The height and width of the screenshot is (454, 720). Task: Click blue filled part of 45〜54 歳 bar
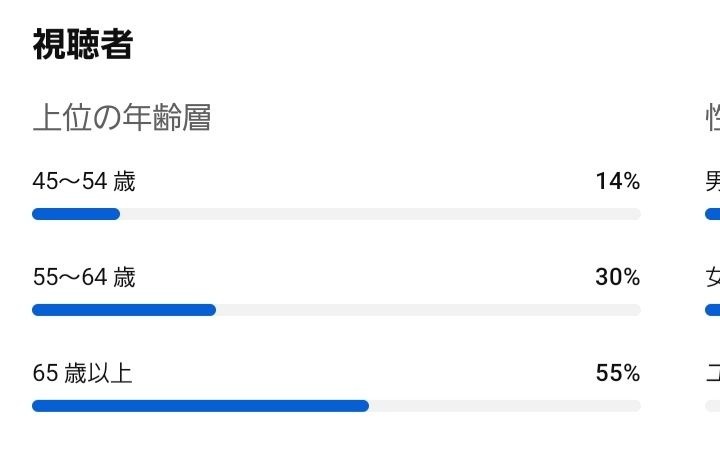pos(76,214)
